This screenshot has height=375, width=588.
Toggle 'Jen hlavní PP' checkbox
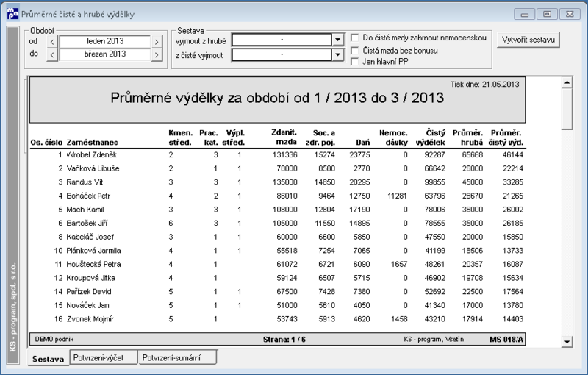(354, 62)
